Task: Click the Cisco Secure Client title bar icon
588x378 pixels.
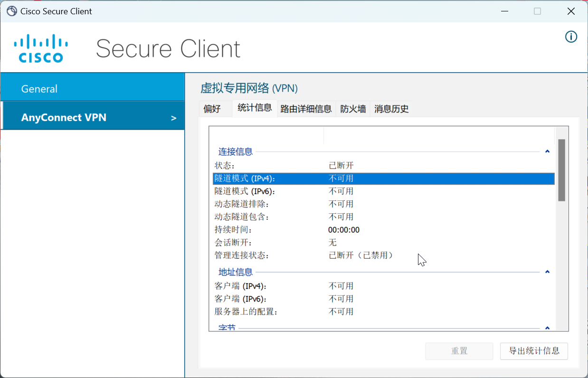Action: (x=11, y=11)
